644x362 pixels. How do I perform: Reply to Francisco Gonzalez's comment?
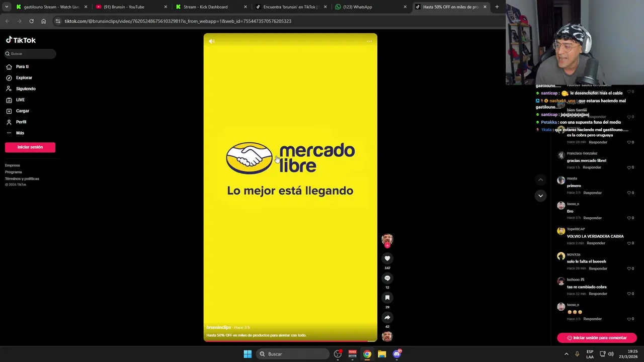[592, 167]
